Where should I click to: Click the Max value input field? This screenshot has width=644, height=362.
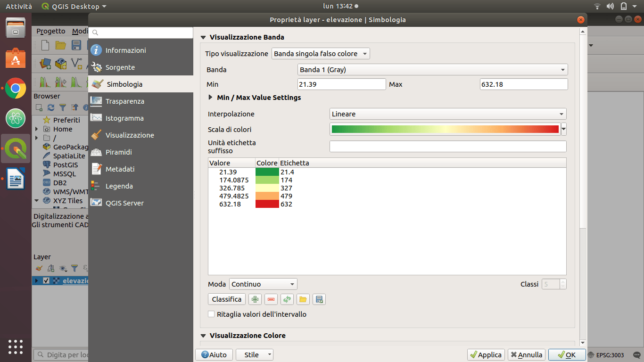coord(524,84)
